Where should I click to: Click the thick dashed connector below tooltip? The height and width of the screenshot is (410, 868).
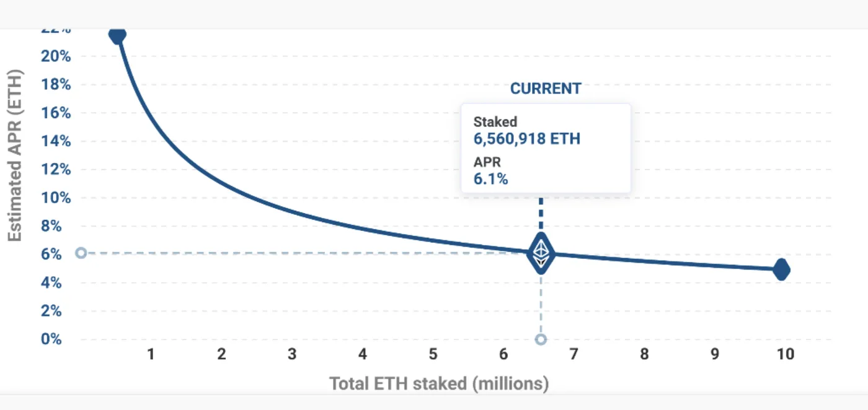(541, 214)
